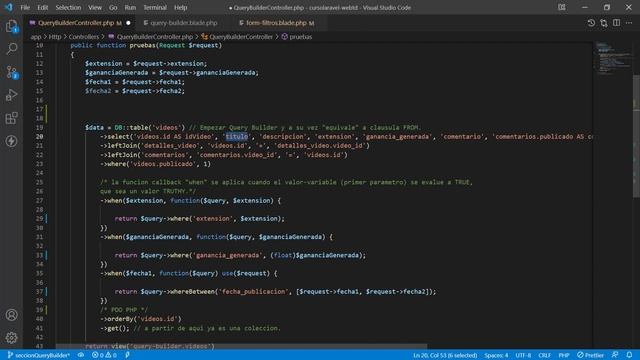Image resolution: width=640 pixels, height=360 pixels.
Task: Split the editor to the right
Action: point(616,23)
